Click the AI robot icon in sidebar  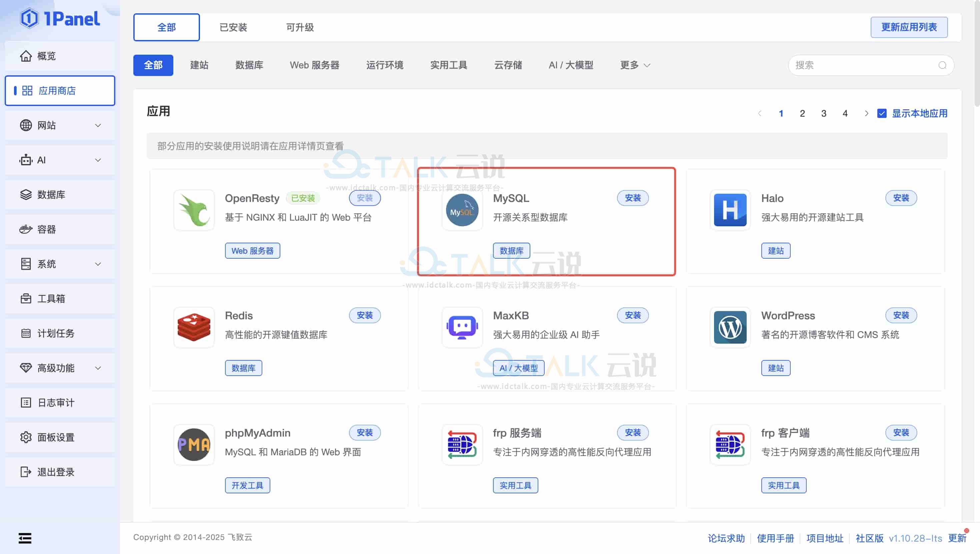point(26,160)
